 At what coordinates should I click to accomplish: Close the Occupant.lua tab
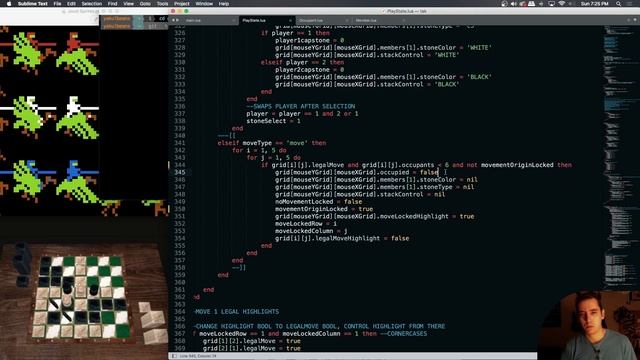[x=347, y=20]
